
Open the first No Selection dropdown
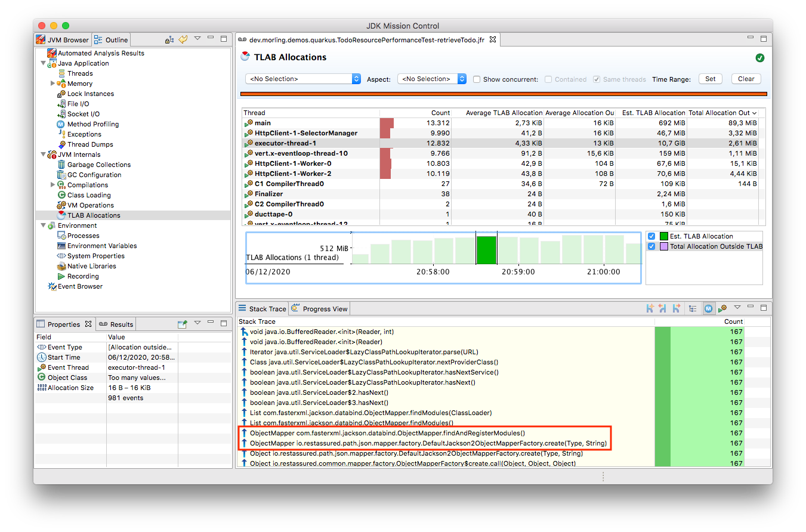303,79
